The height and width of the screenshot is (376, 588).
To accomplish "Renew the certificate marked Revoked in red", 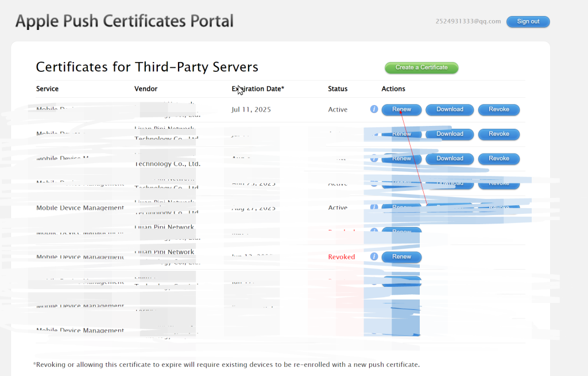I will click(x=401, y=256).
